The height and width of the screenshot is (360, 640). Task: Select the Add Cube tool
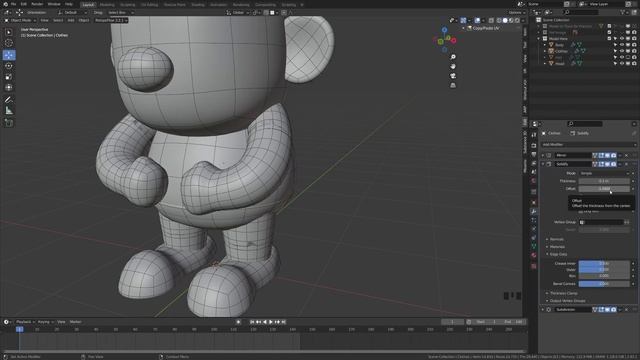click(9, 122)
